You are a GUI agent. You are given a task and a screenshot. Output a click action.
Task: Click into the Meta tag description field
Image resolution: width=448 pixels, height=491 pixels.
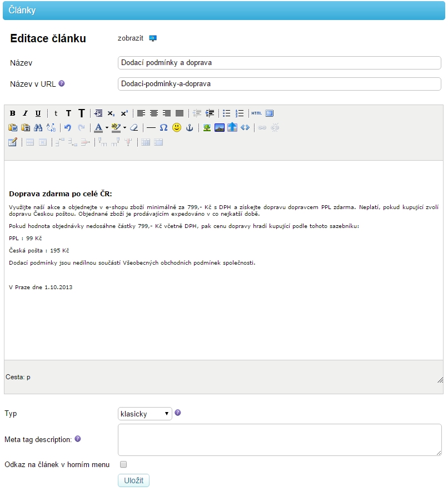279,440
